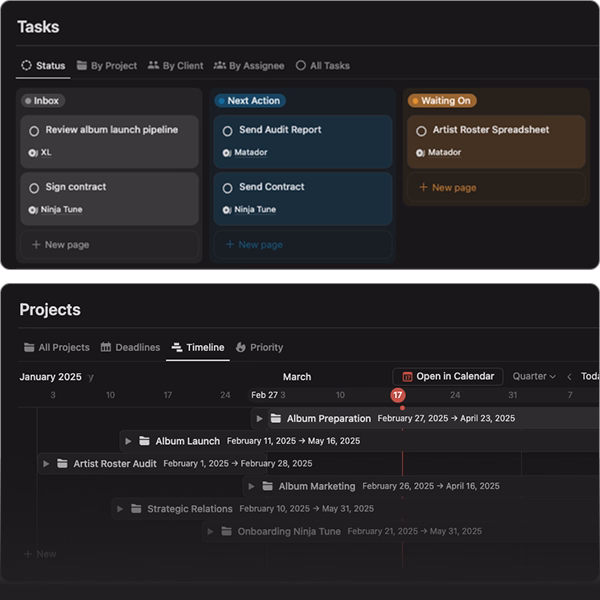Click the Projects heading
600x600 pixels.
50,310
